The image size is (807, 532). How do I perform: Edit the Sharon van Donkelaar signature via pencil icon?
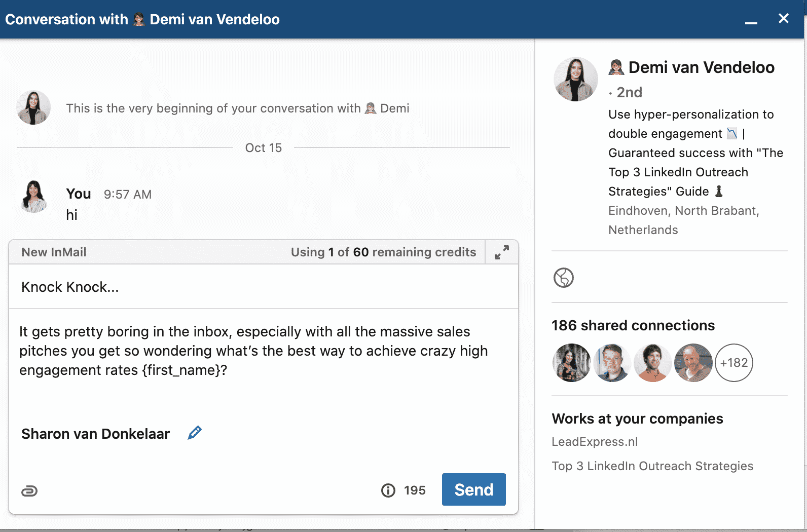tap(195, 433)
